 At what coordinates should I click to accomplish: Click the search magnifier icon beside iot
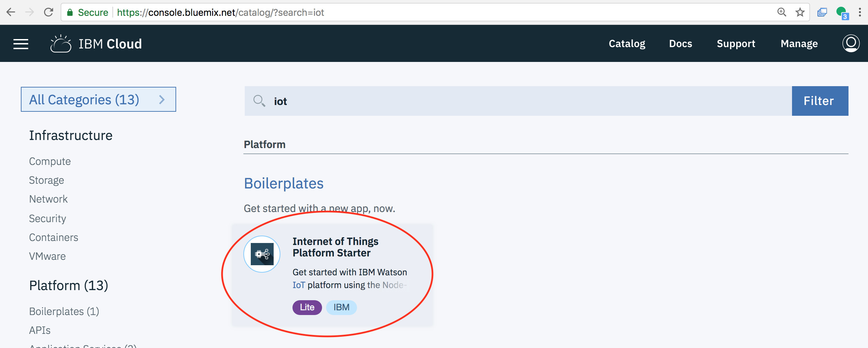pos(259,101)
